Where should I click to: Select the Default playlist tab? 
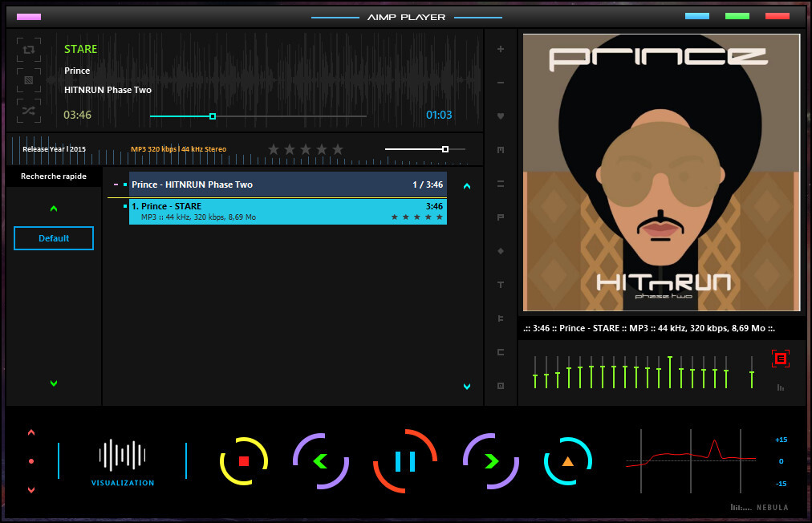pyautogui.click(x=54, y=238)
